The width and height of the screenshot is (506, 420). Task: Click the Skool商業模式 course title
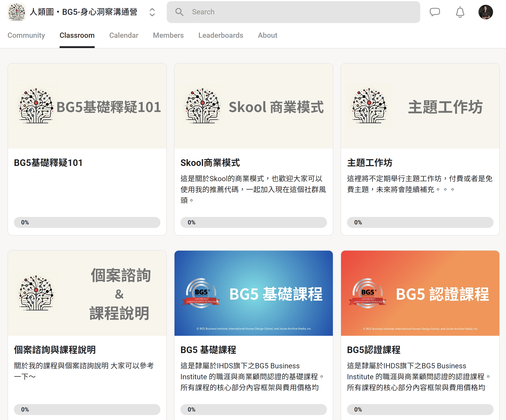coord(210,163)
